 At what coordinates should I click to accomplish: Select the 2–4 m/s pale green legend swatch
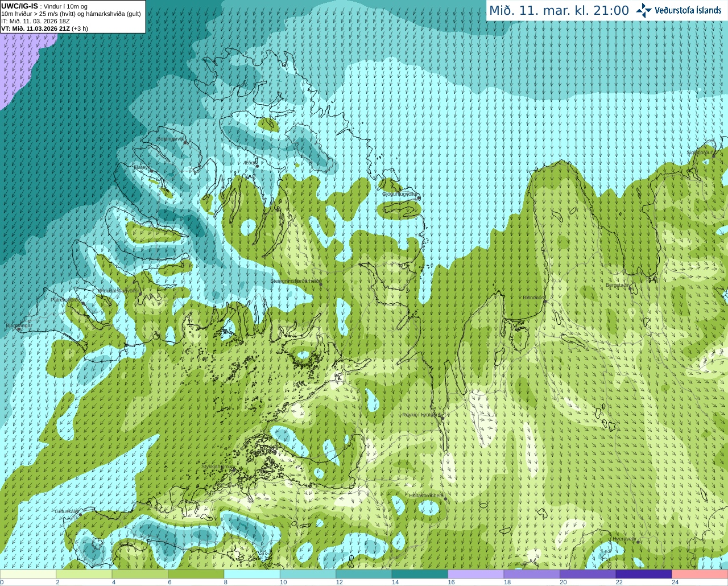[84, 574]
